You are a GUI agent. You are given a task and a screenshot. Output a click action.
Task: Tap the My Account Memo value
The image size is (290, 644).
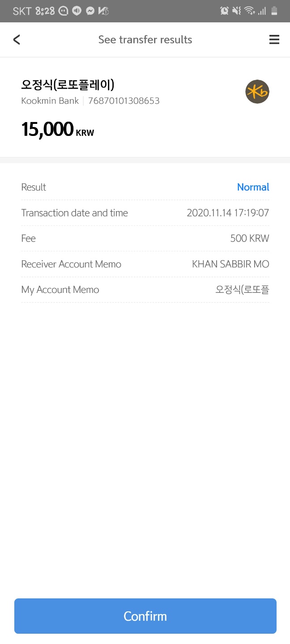tap(242, 289)
